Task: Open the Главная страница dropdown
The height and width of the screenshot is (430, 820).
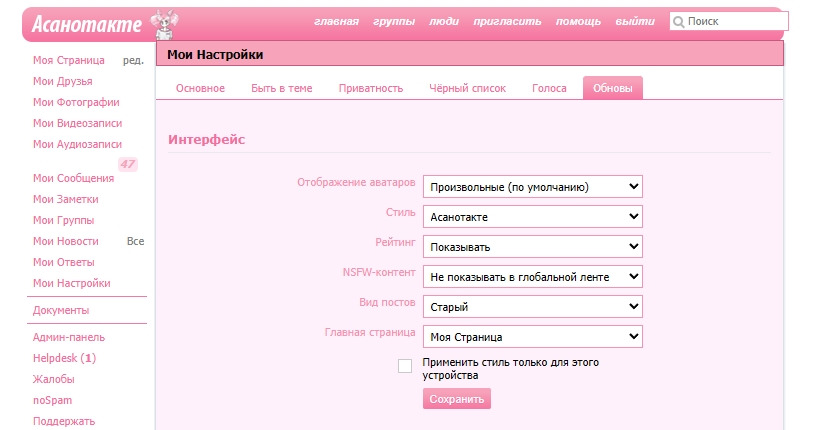Action: pyautogui.click(x=532, y=336)
